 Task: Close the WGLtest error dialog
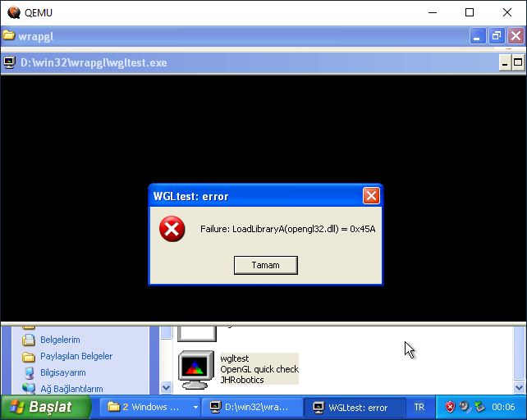(371, 195)
